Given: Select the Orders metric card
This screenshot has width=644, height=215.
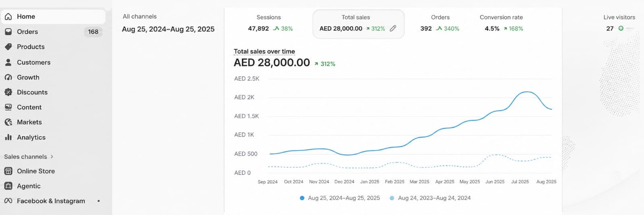Looking at the screenshot, I should (x=440, y=23).
